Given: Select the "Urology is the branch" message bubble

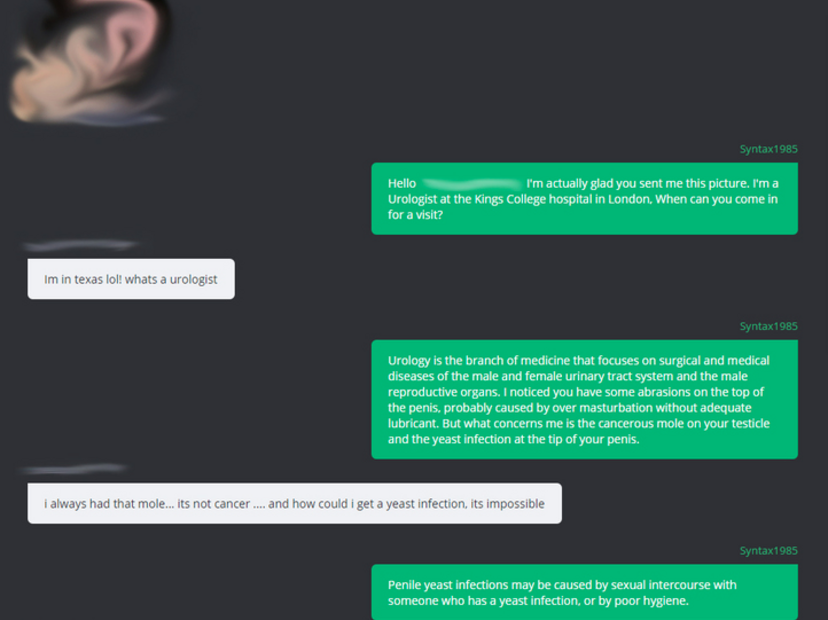Looking at the screenshot, I should [x=584, y=399].
